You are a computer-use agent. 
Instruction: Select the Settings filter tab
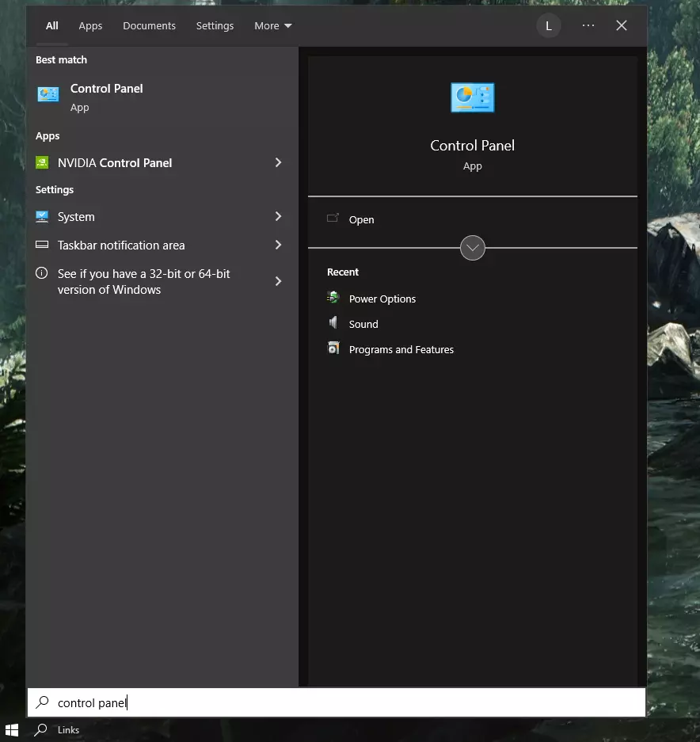tap(215, 26)
